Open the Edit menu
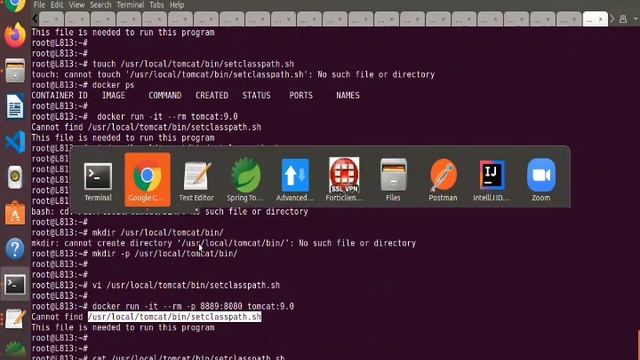 pyautogui.click(x=57, y=5)
